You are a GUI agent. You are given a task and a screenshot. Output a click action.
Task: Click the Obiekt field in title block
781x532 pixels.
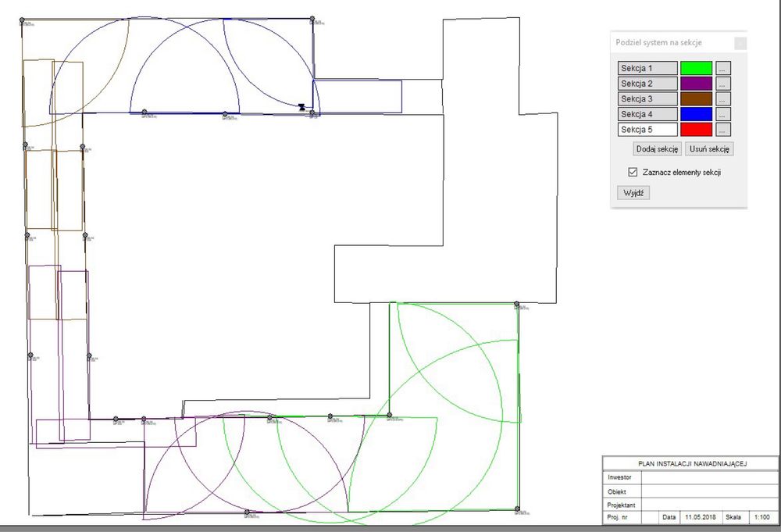coord(710,491)
